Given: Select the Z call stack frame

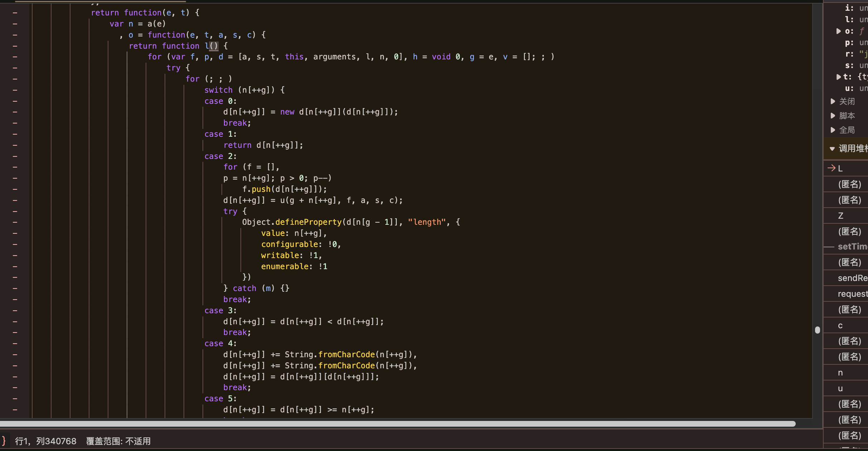Looking at the screenshot, I should coord(847,215).
